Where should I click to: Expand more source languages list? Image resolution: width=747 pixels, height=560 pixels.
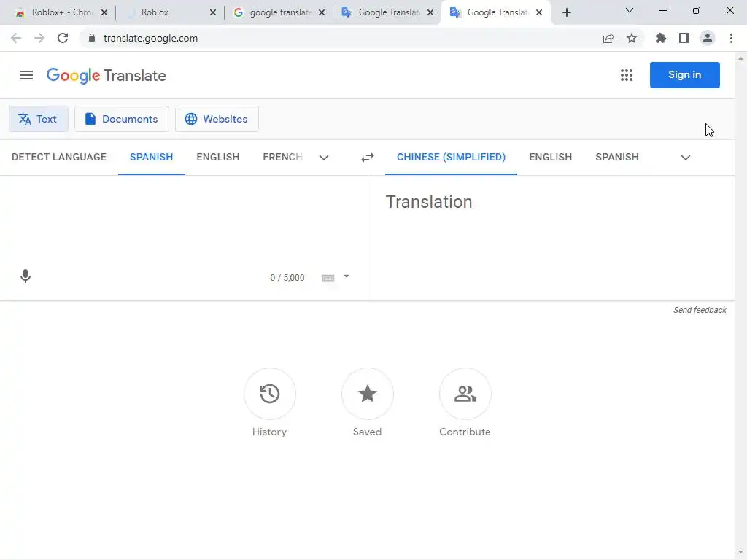[x=324, y=157]
